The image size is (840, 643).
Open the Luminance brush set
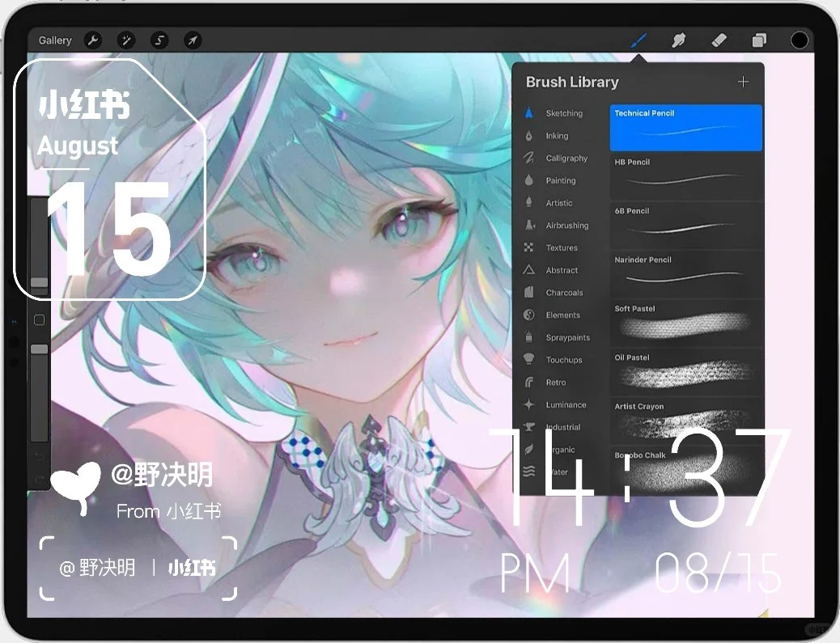tap(566, 405)
